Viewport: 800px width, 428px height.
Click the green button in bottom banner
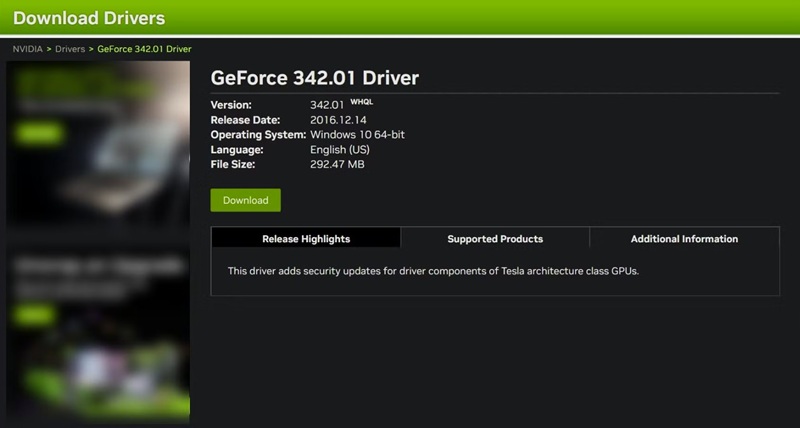tap(34, 315)
